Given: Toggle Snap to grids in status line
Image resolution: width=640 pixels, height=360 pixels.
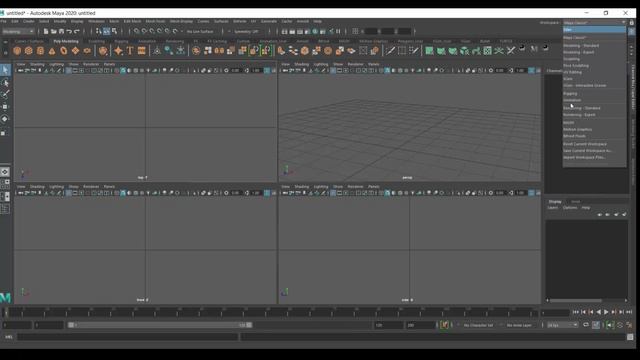Looking at the screenshot, I should (136, 31).
